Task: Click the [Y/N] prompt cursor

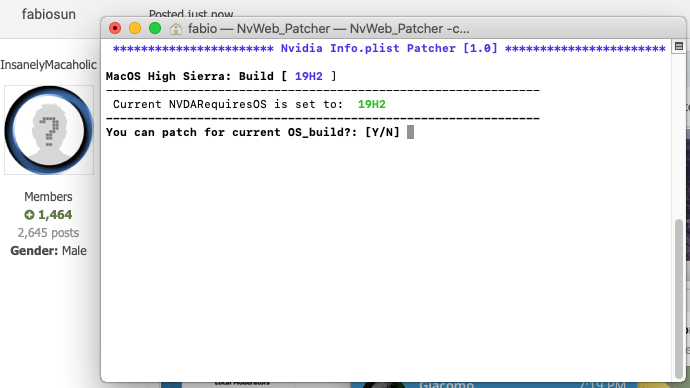Action: (x=410, y=132)
